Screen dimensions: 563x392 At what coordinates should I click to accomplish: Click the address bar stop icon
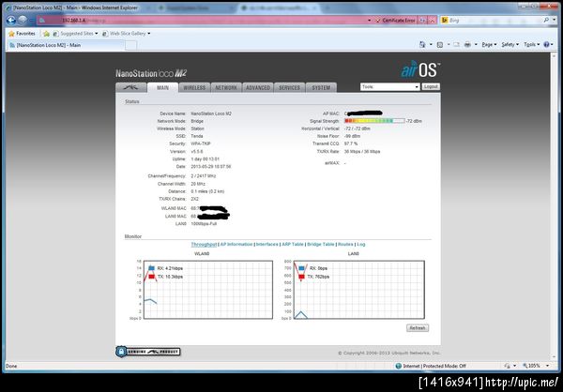433,21
